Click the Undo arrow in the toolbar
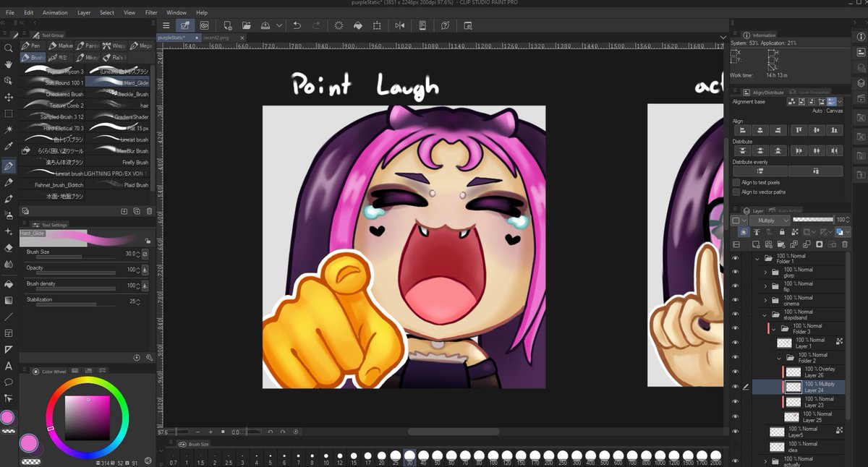The height and width of the screenshot is (467, 868). click(x=297, y=25)
